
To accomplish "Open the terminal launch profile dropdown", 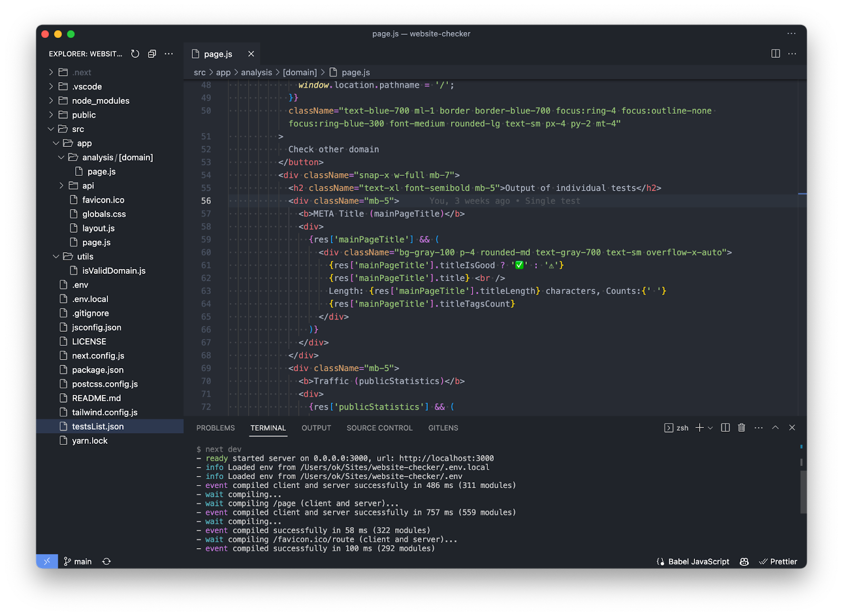I will 710,428.
